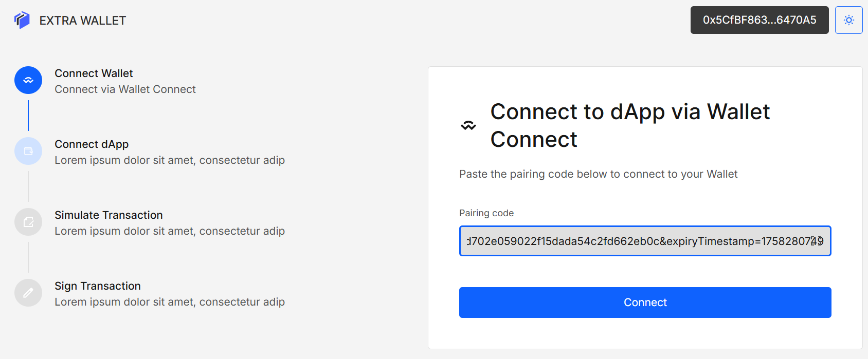868x359 pixels.
Task: Click the WalletConnect icon beside the heading
Action: 468,125
